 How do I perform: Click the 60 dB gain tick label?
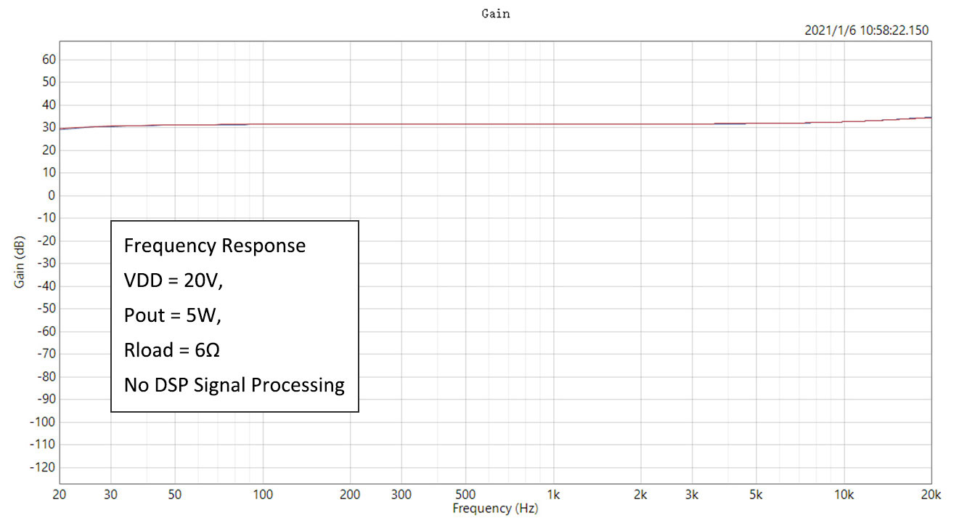49,60
